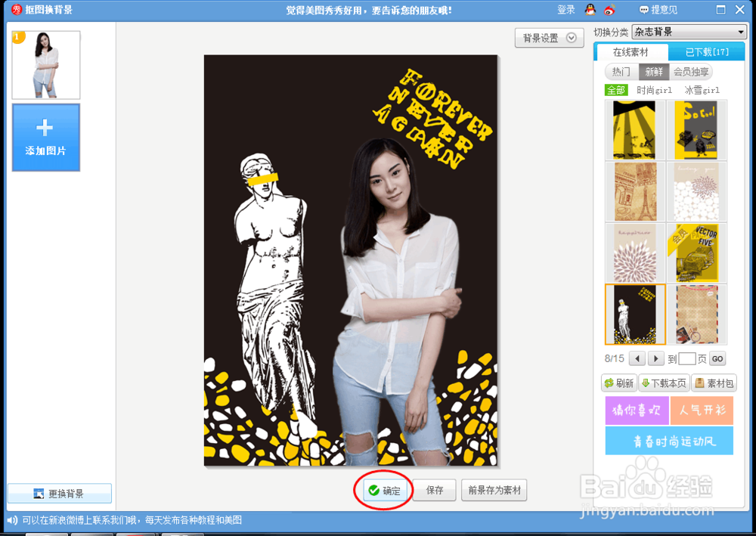The image size is (756, 536).
Task: Switch to 在线素材 tab
Action: [x=631, y=52]
